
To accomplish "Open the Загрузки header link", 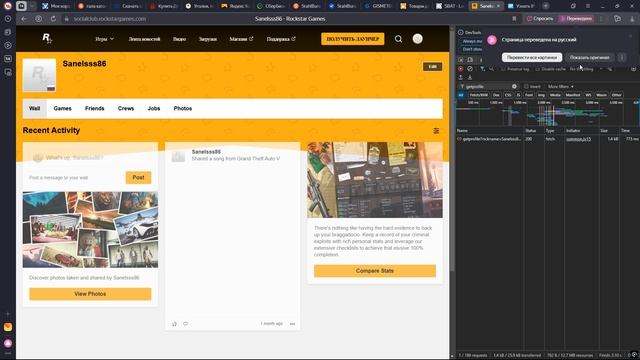I will click(208, 39).
